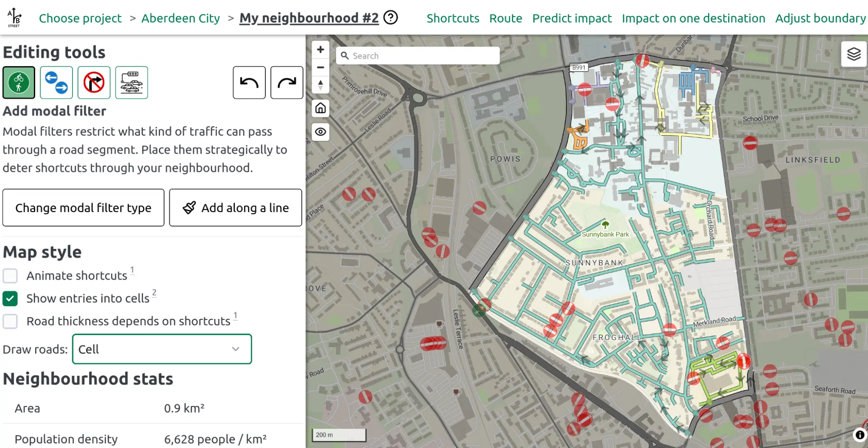868x448 pixels.
Task: Open the map attribution info icon
Action: coord(860,435)
